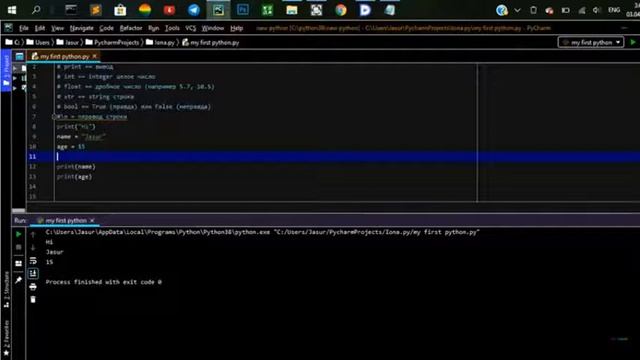Stop the running process in Run panel
Viewport: 640px width, 360px height.
tap(19, 247)
